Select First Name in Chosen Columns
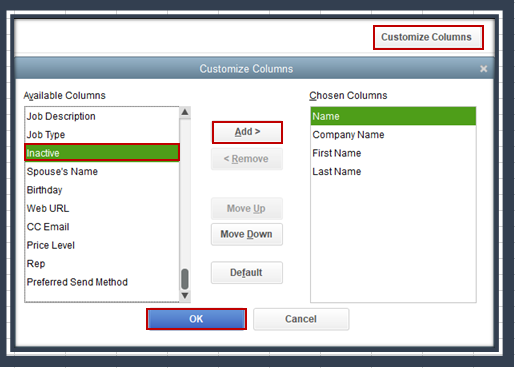The image size is (515, 368). (393, 153)
